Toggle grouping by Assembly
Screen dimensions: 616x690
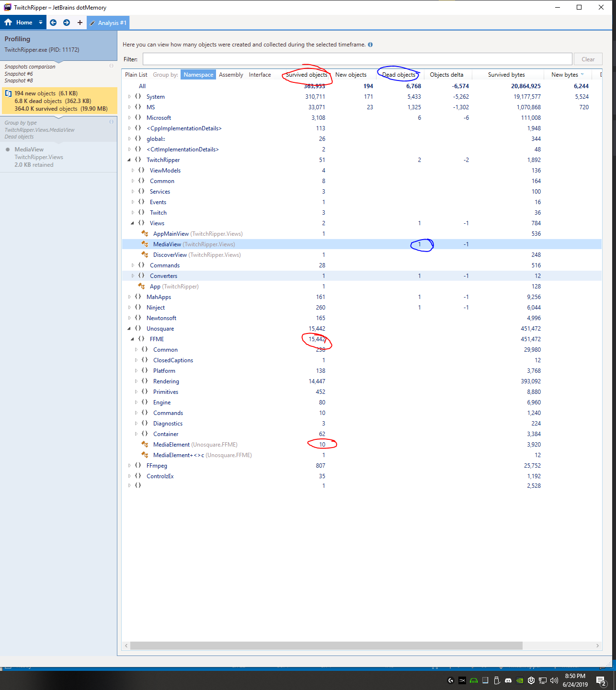(x=231, y=74)
